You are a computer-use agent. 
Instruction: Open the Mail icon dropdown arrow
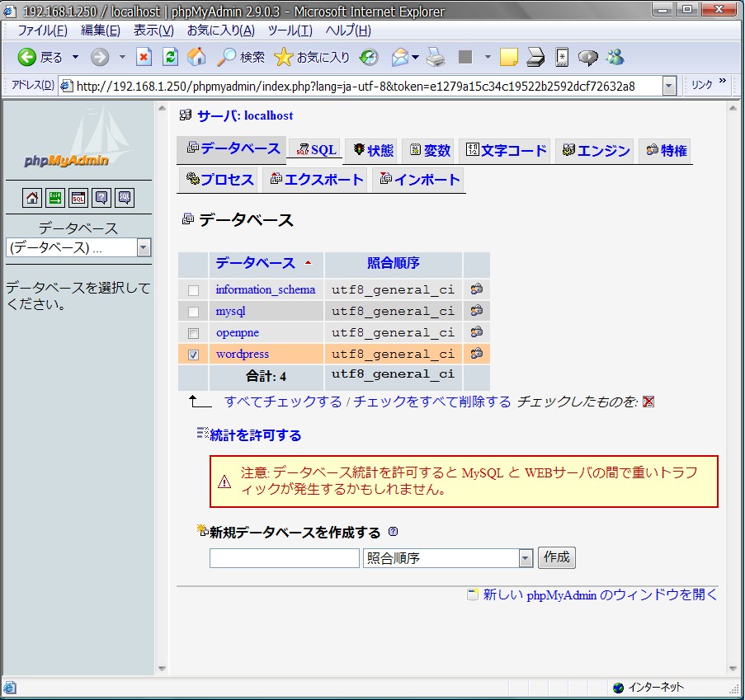(415, 58)
